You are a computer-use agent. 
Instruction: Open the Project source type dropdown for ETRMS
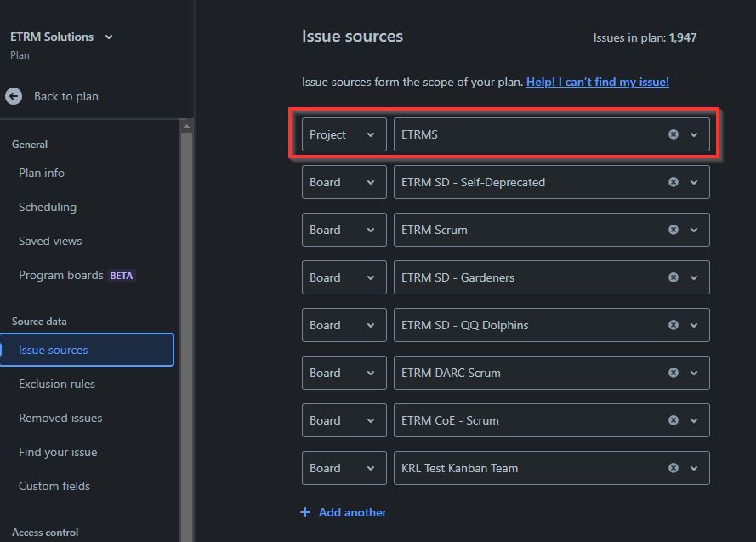click(344, 134)
